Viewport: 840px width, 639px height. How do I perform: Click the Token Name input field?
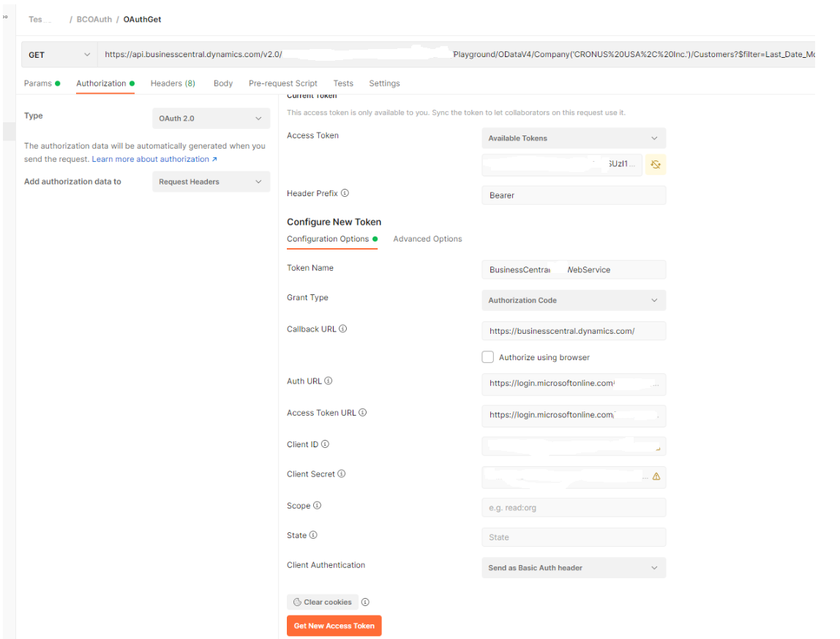click(x=574, y=269)
